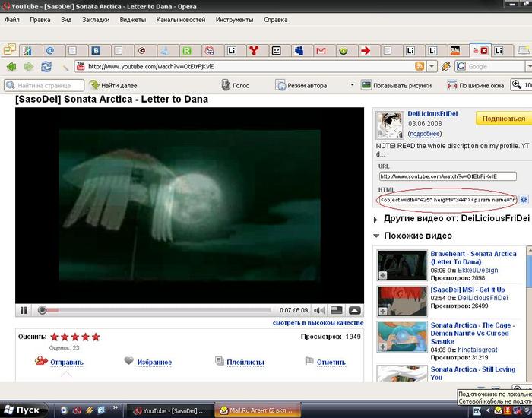Click the video URL text field
The height and width of the screenshot is (418, 532).
[x=448, y=176]
